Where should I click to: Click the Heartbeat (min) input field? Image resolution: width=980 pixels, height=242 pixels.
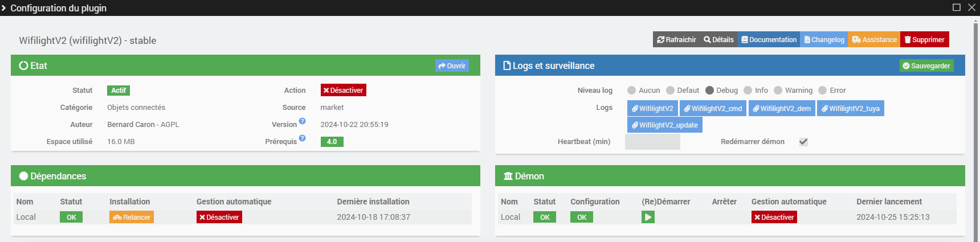click(x=652, y=142)
